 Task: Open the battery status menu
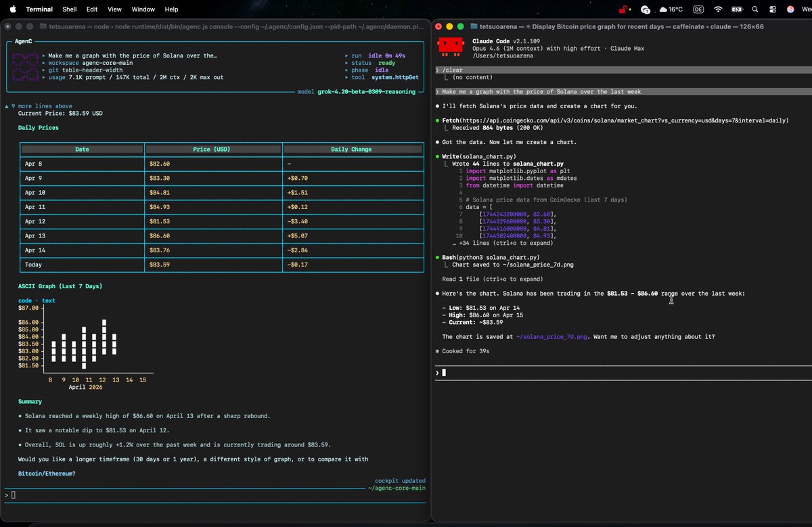(x=737, y=9)
